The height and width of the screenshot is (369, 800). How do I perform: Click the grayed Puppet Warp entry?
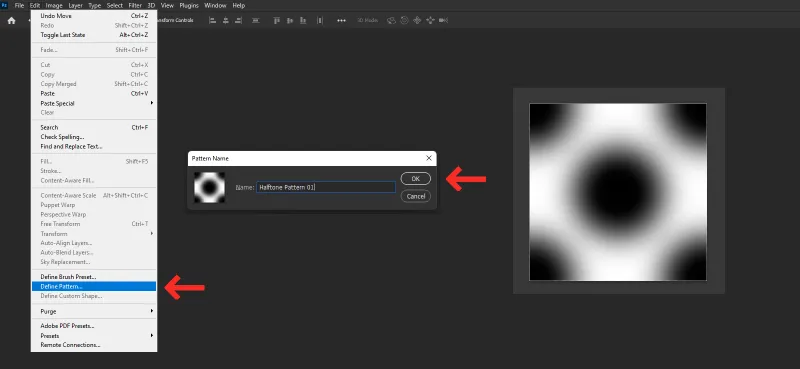pos(94,205)
